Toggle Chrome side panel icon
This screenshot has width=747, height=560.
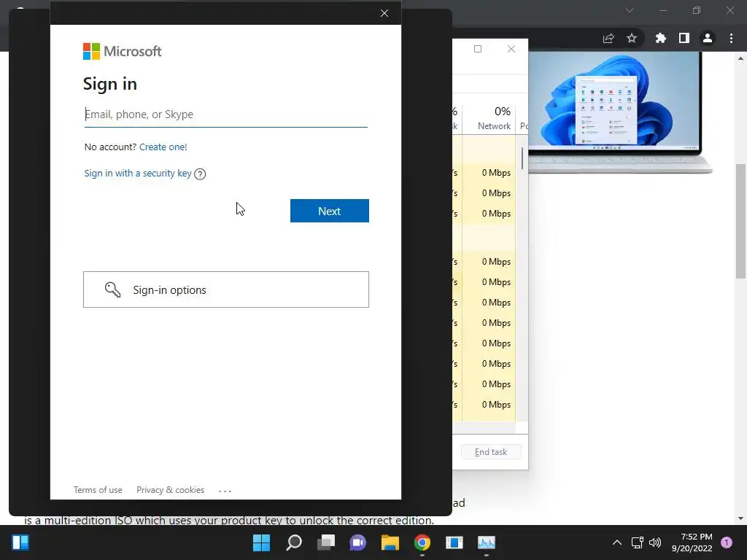(x=684, y=38)
